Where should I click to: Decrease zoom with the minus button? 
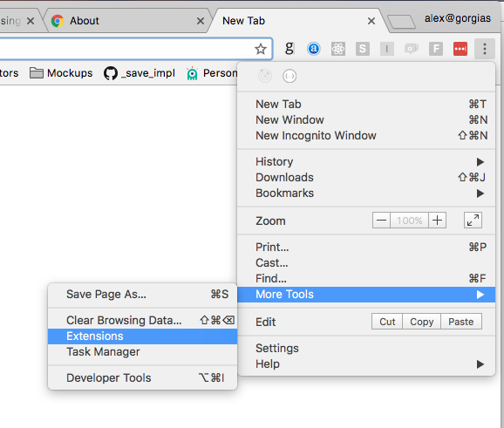[x=381, y=221]
